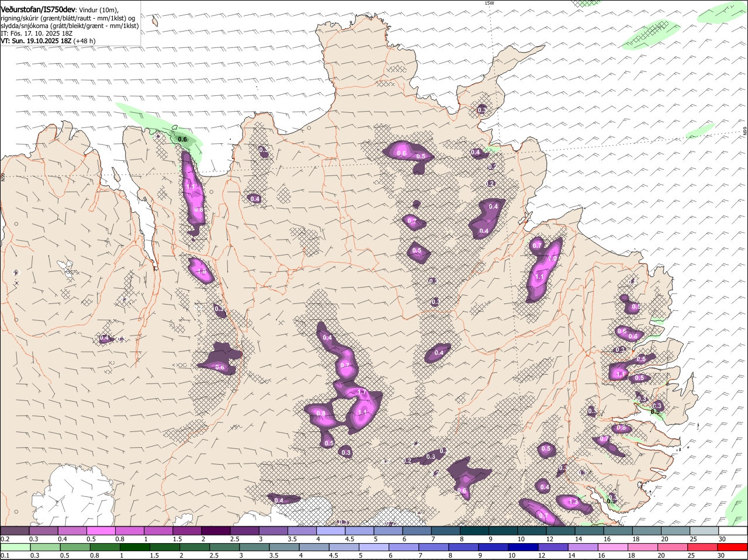Click the 'VT: Sun. 19.10.2025 18Z (+48 h)' line
Screen dimensions: 748x560
click(48, 41)
